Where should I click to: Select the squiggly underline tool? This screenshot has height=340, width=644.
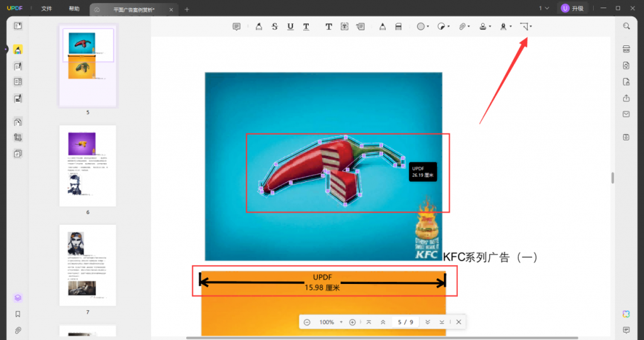click(x=306, y=26)
